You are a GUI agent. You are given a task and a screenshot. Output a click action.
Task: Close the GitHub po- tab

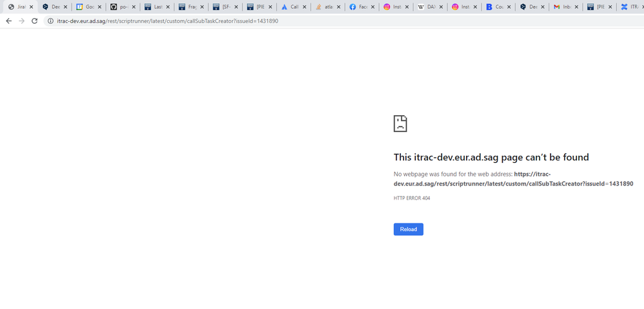point(133,7)
